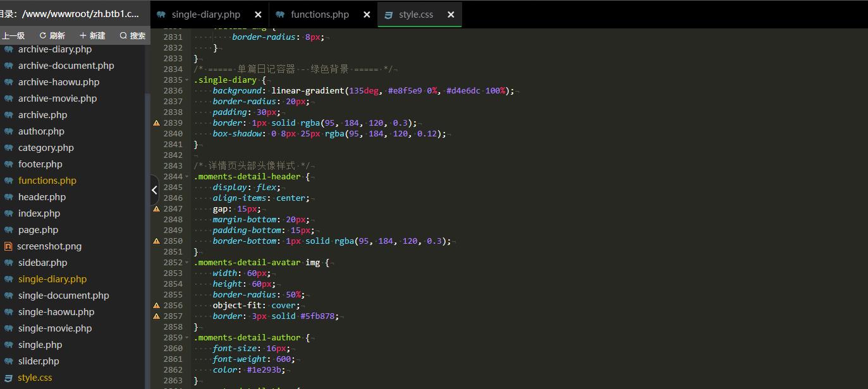Image resolution: width=868 pixels, height=389 pixels.
Task: Open archive-diary.php in file tree
Action: pos(54,49)
